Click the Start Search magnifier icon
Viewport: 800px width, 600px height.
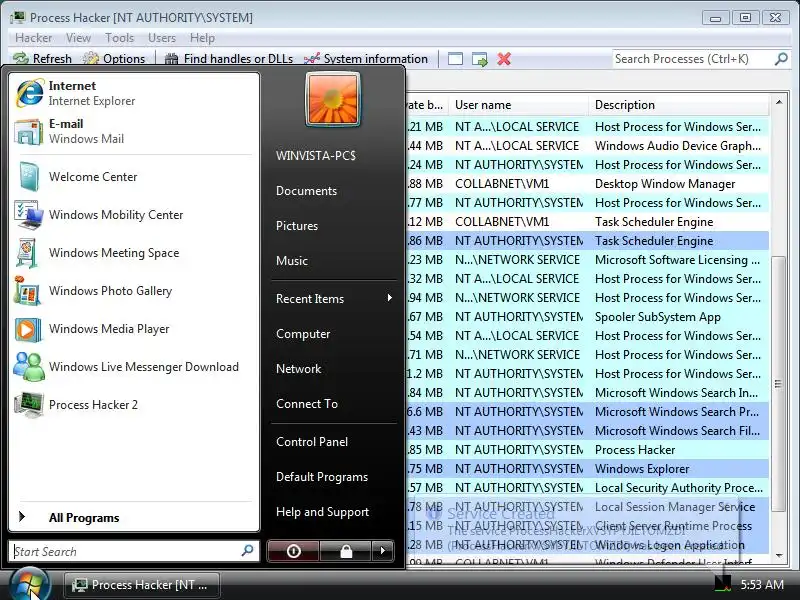247,551
